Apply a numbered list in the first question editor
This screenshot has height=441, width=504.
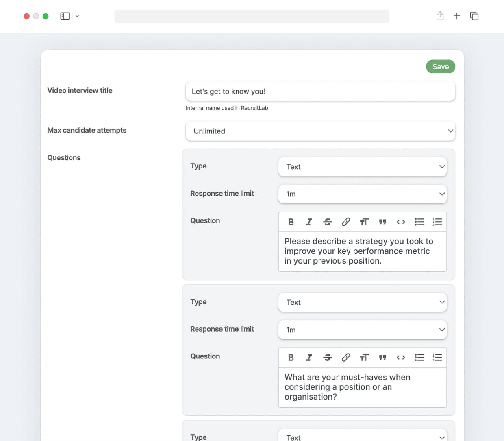point(437,222)
